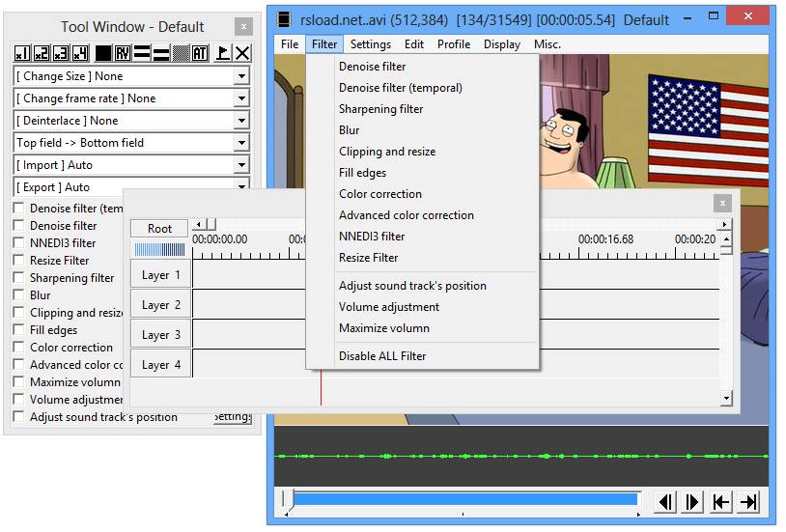Click the film strip icon in title bar
Screen dimensions: 786x532
click(x=284, y=19)
